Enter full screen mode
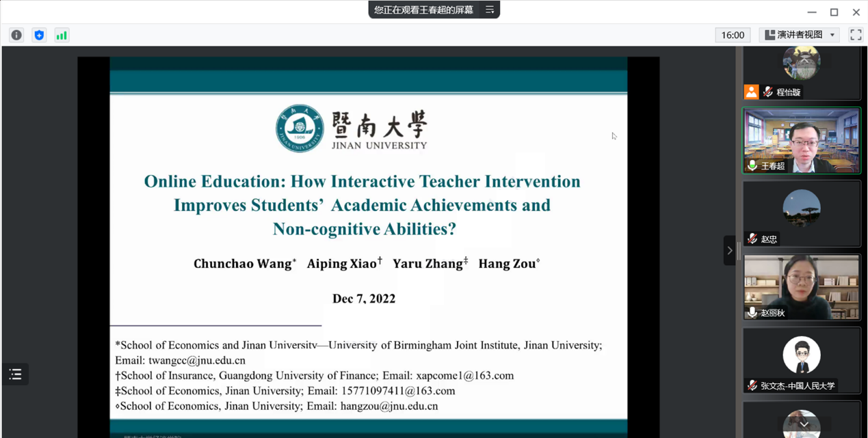868x438 pixels. point(855,35)
